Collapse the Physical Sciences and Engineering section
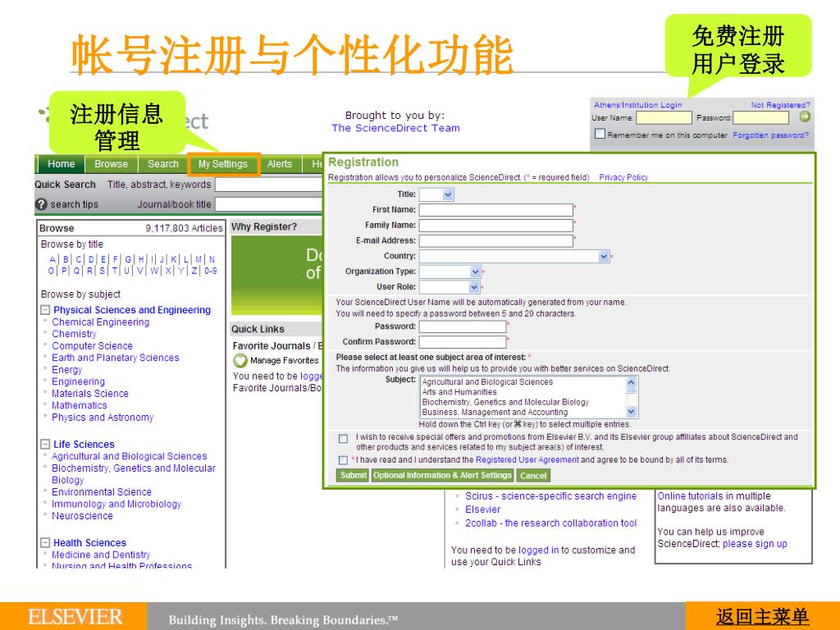The image size is (840, 630). click(46, 310)
